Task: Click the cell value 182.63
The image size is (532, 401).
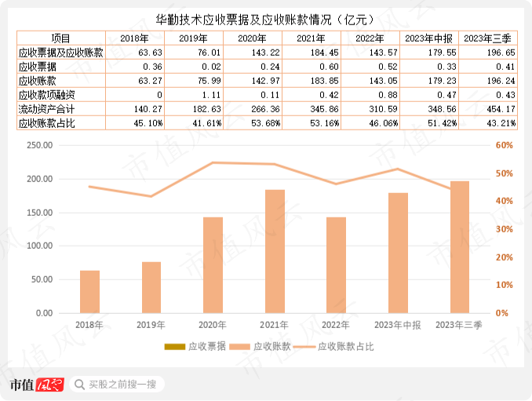Action: click(207, 109)
